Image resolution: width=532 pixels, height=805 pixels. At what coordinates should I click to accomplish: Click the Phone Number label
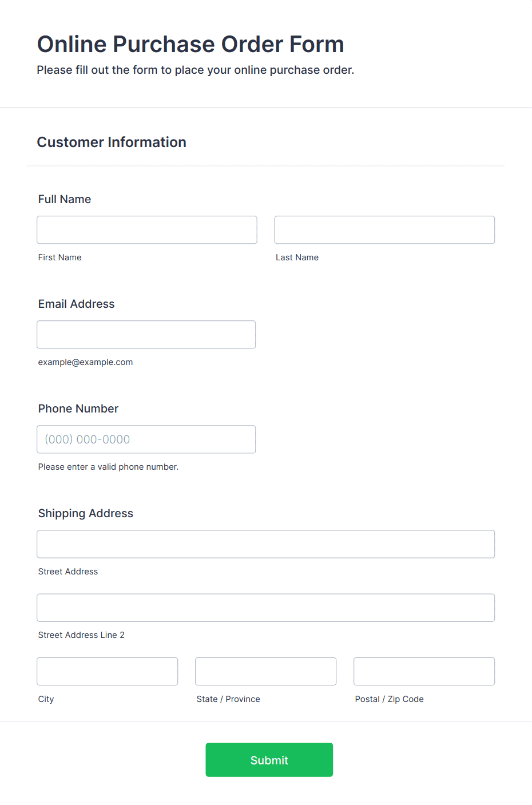click(x=78, y=409)
